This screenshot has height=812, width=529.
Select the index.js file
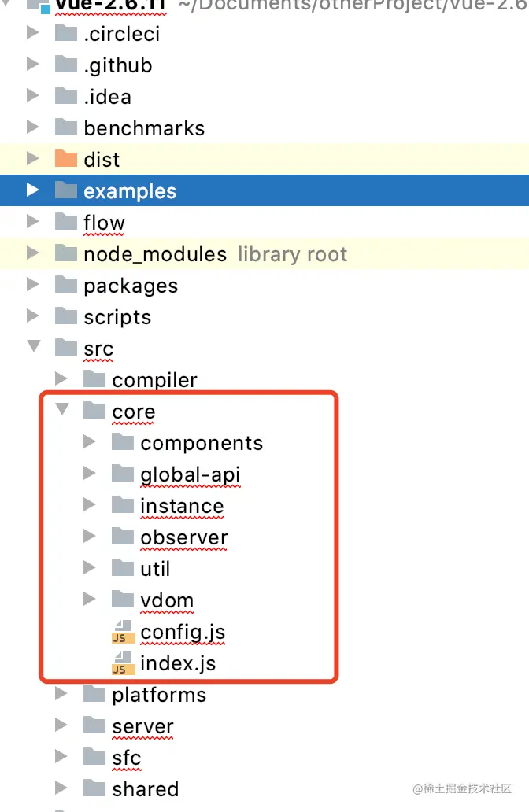click(x=178, y=663)
